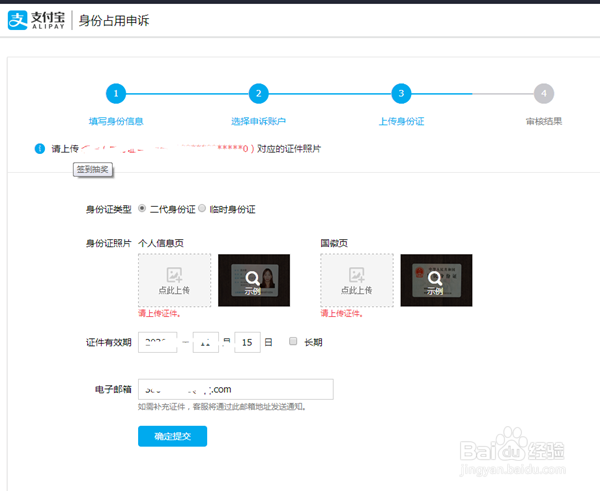This screenshot has height=491, width=600.
Task: Click 点此上传 under 国徽页
Action: coord(357,290)
